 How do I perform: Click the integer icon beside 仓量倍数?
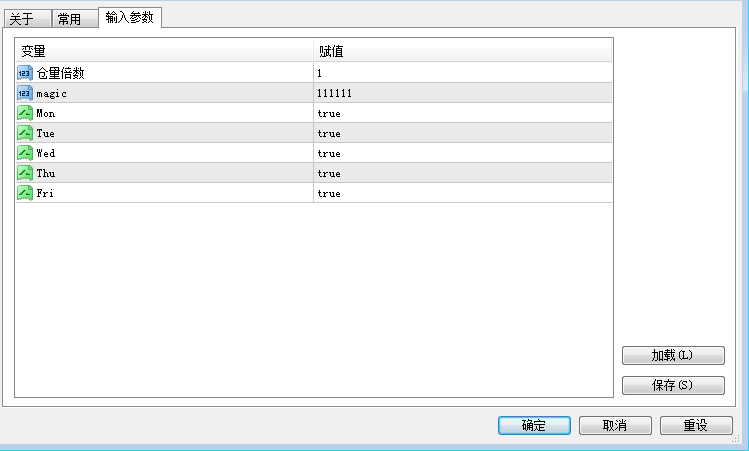(25, 73)
